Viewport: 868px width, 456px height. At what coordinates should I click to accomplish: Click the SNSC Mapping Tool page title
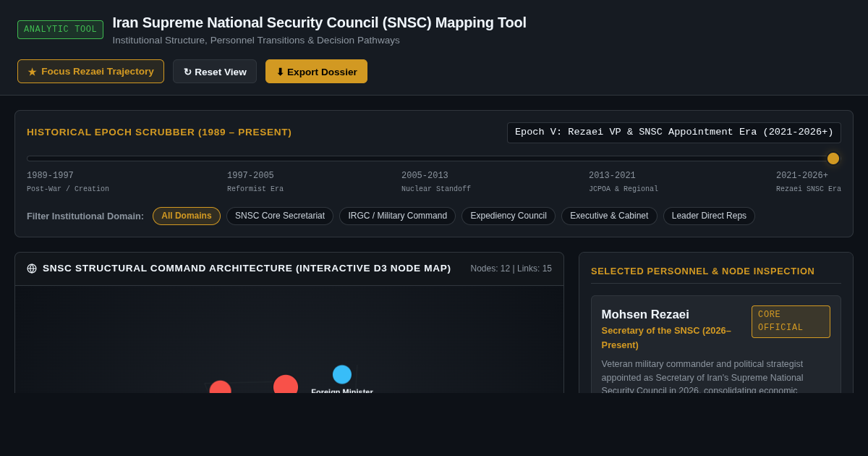point(319,22)
